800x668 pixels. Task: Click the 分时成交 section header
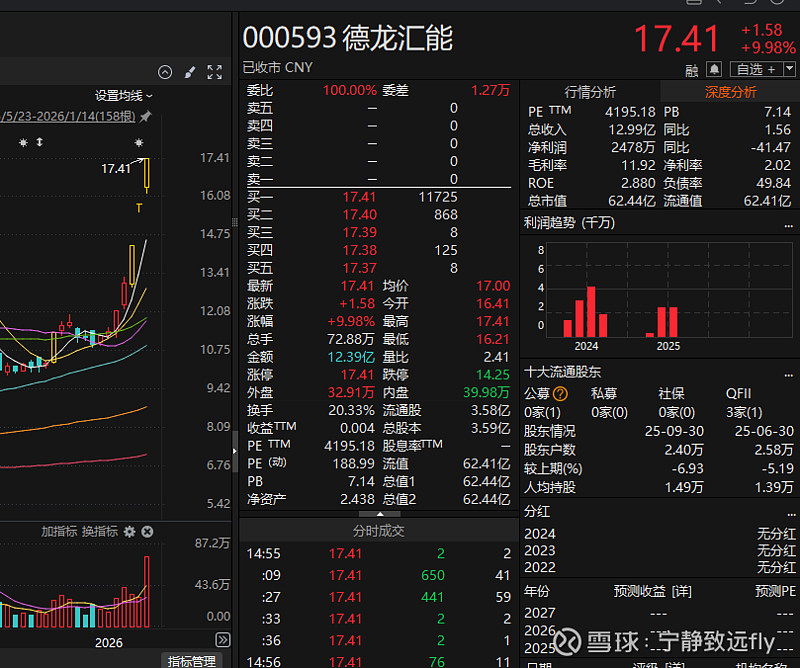379,531
